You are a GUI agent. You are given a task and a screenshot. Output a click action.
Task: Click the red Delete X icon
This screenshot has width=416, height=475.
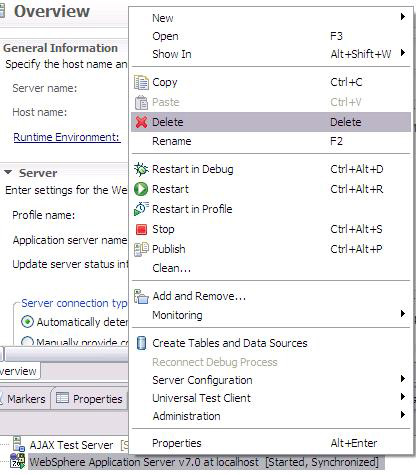pyautogui.click(x=141, y=122)
